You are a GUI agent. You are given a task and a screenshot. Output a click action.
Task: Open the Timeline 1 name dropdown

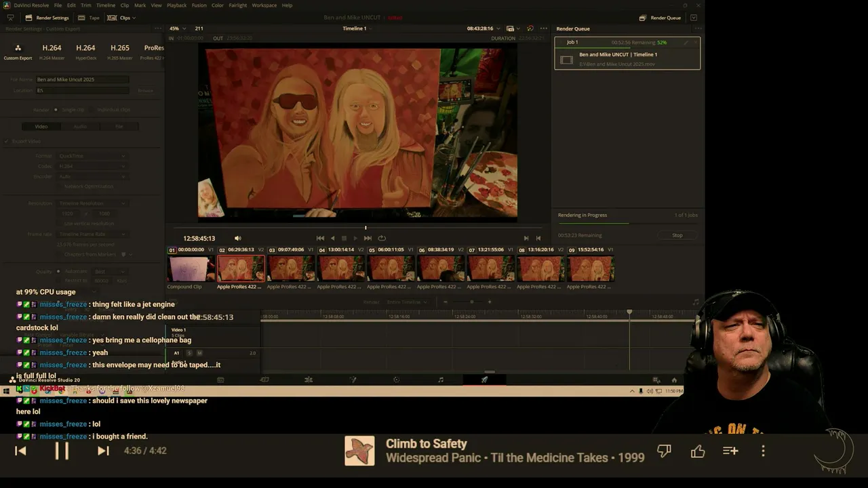(x=356, y=28)
